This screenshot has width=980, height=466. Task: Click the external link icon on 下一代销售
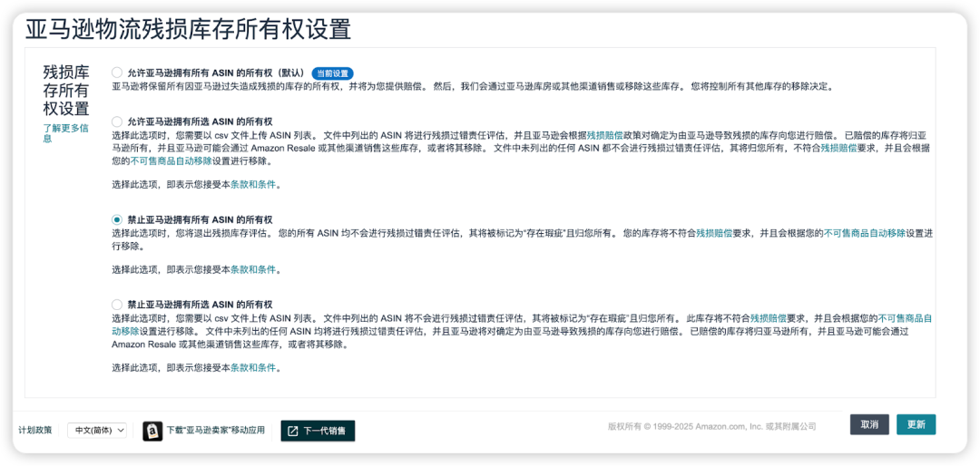click(293, 431)
